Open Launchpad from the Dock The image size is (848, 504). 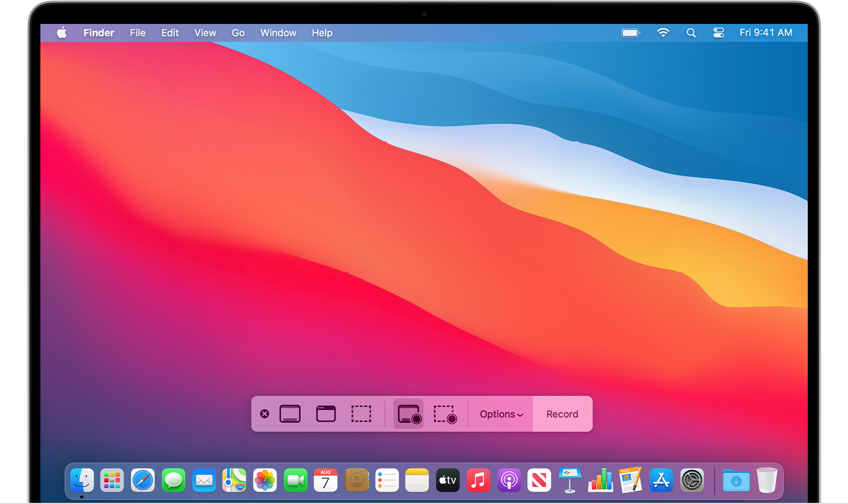point(111,480)
